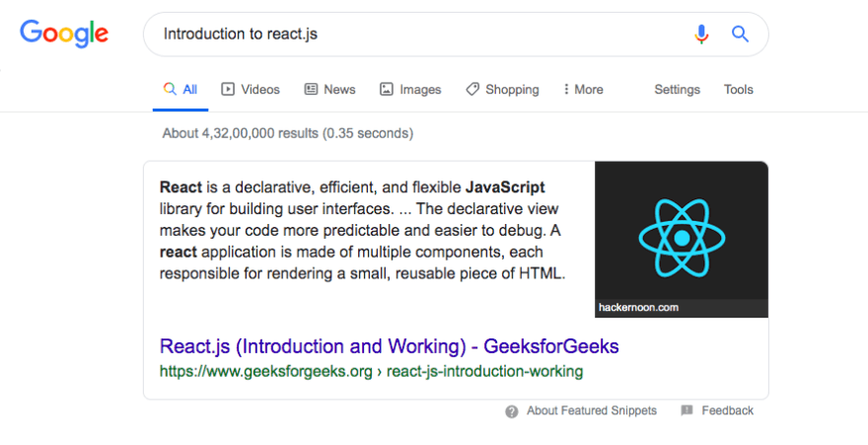Click the Images picture icon
Screen dimensions: 868x445
coord(387,89)
